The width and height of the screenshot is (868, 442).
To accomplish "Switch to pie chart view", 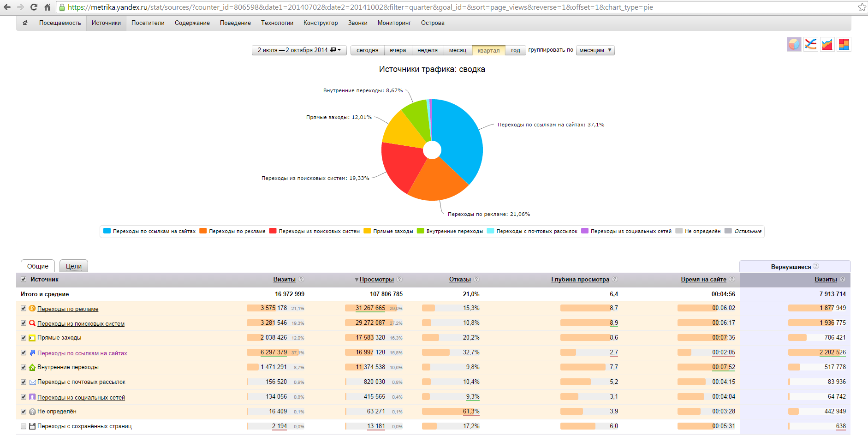I will (794, 44).
